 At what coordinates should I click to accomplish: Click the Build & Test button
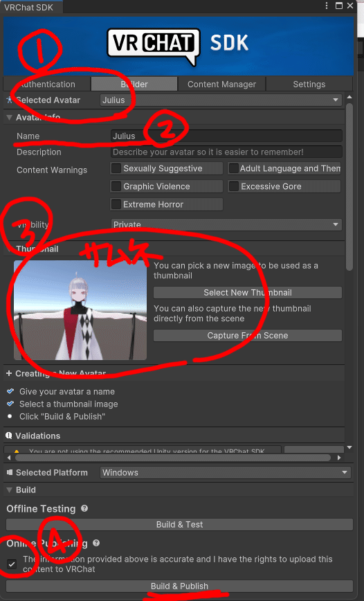click(x=179, y=524)
